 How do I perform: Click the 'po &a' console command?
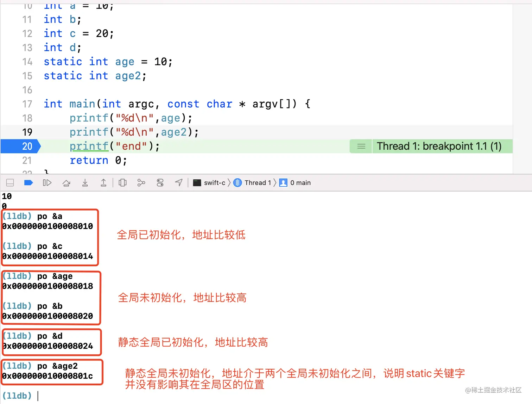coord(50,216)
